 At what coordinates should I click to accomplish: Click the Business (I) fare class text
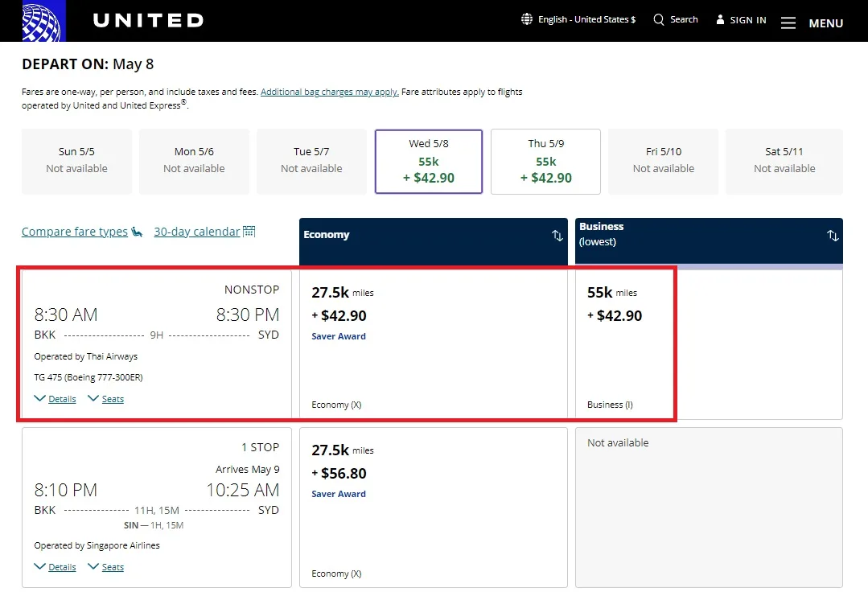[x=610, y=405]
